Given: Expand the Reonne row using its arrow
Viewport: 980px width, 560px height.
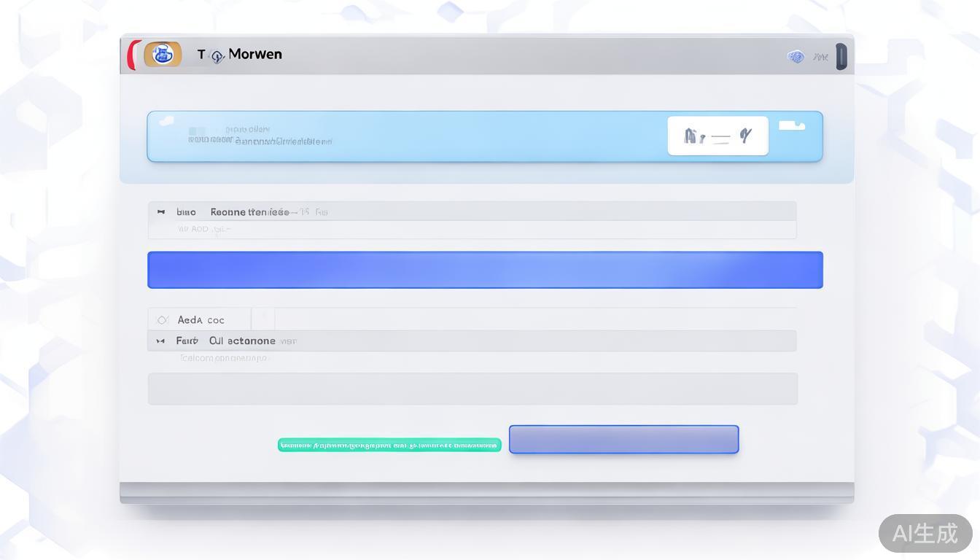Looking at the screenshot, I should click(161, 212).
